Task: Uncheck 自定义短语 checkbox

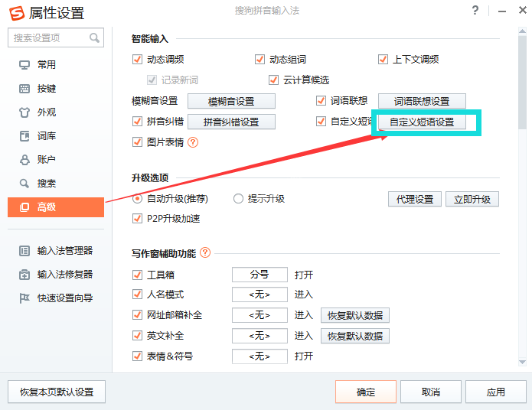Action: pyautogui.click(x=321, y=122)
